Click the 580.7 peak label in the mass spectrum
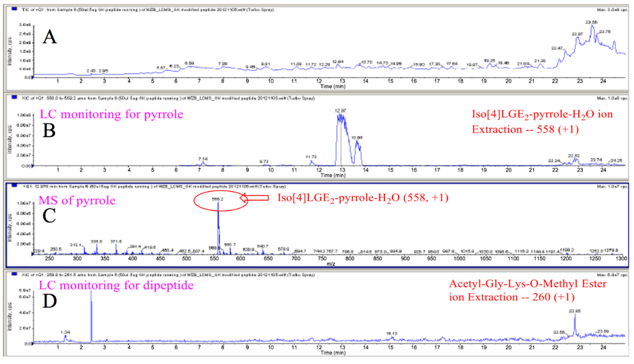The image size is (634, 364). (x=230, y=245)
